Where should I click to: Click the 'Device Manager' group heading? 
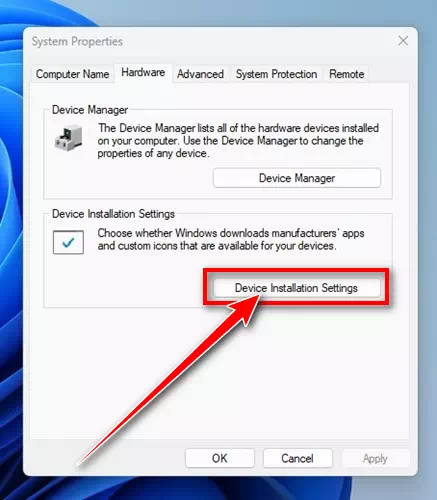tap(90, 110)
